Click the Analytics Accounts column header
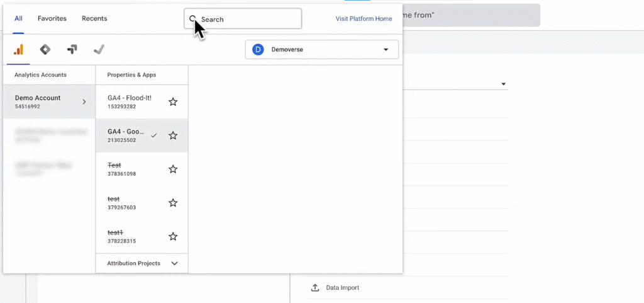 click(x=40, y=75)
